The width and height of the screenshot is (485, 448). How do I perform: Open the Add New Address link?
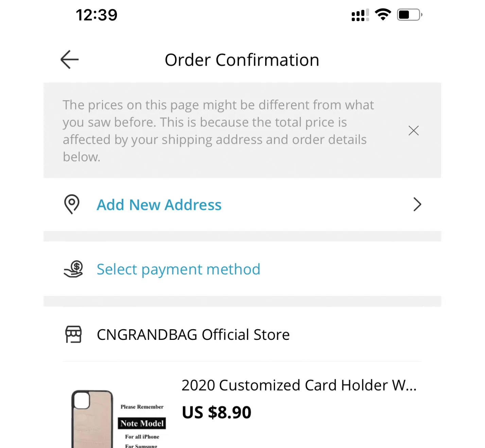(159, 205)
